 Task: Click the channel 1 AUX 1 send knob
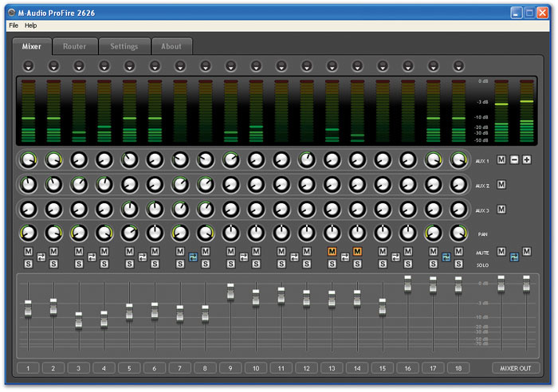pos(29,160)
